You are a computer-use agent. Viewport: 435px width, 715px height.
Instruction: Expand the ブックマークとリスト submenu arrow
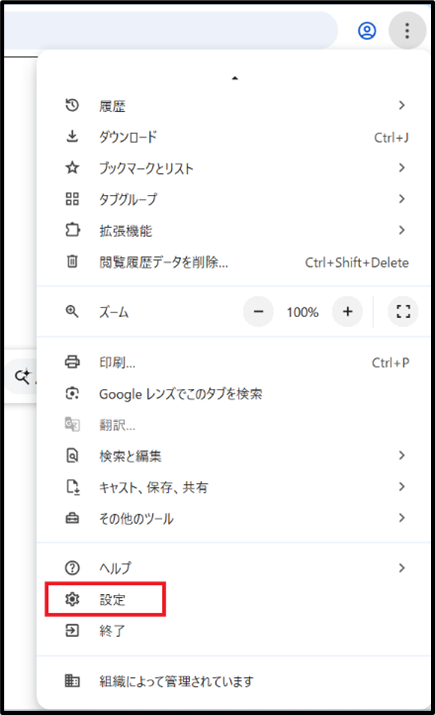tap(402, 168)
